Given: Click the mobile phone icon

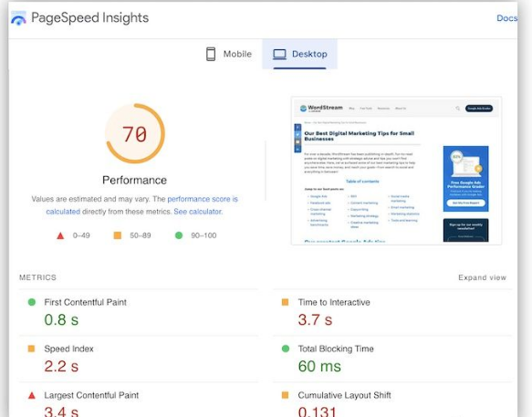Looking at the screenshot, I should pyautogui.click(x=211, y=54).
